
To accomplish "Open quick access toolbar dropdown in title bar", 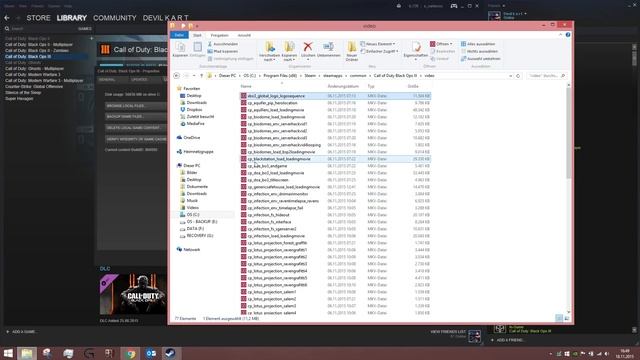I will pos(197,26).
